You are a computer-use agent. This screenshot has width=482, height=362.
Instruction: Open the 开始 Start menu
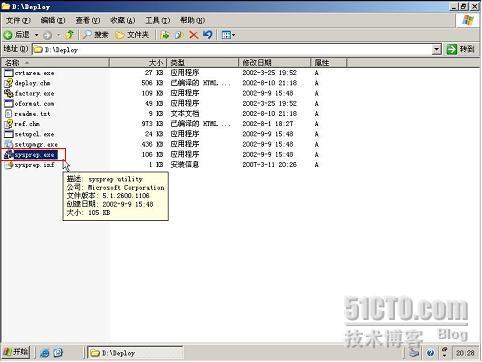click(x=16, y=352)
